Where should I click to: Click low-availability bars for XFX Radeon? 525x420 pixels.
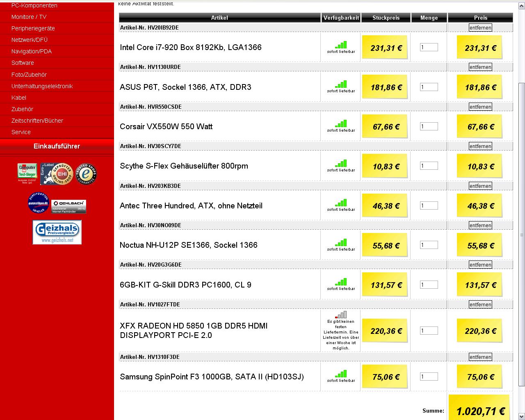point(341,315)
